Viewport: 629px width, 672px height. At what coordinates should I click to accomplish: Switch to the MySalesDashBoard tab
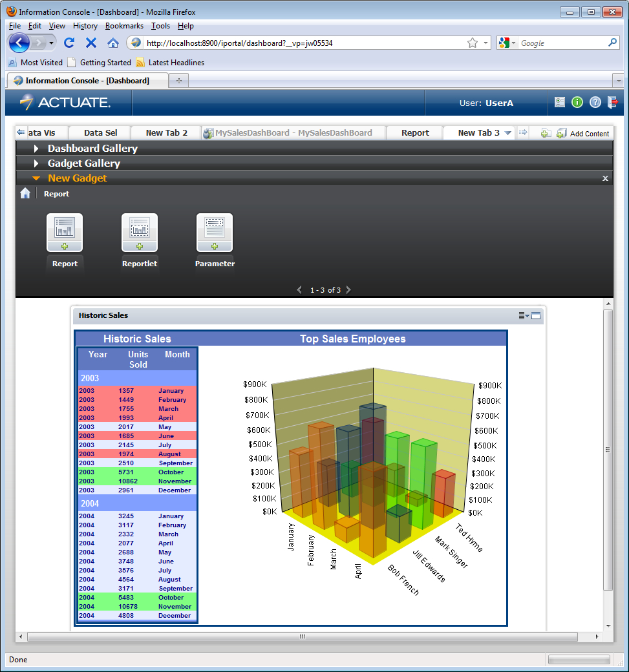(x=293, y=133)
